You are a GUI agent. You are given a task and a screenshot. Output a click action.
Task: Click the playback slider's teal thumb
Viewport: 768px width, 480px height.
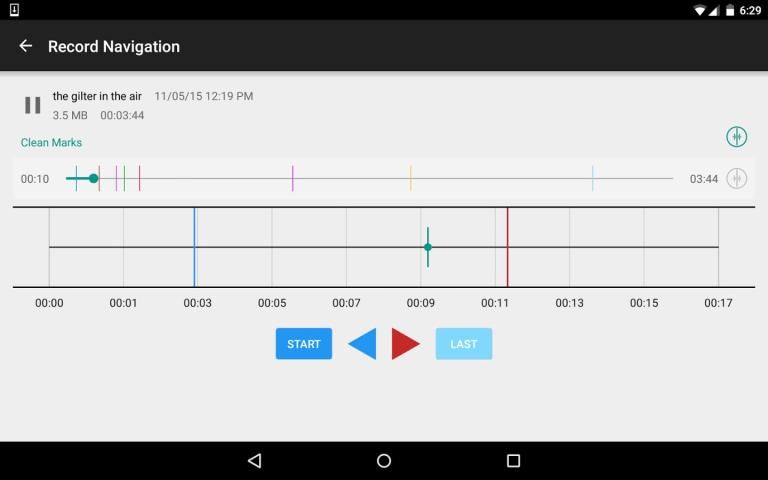(93, 178)
